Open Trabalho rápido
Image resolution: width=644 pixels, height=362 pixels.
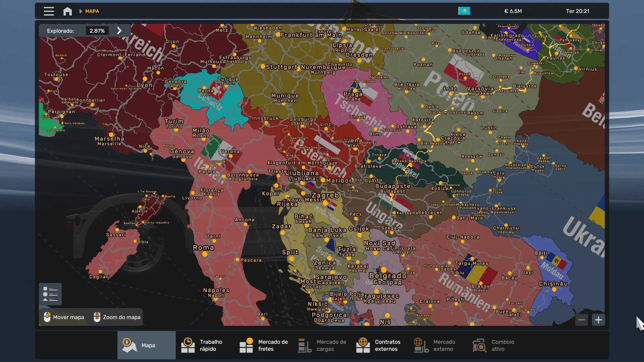click(205, 345)
